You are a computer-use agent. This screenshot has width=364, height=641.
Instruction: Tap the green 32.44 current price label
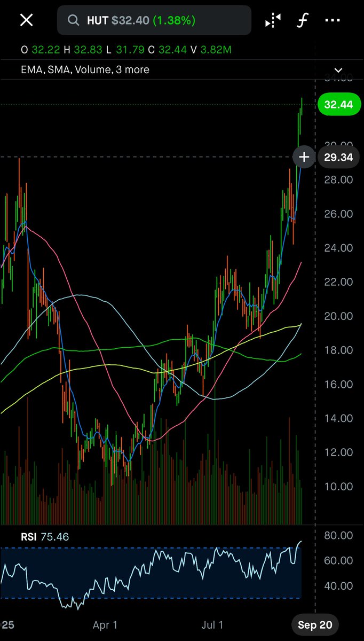pos(338,105)
